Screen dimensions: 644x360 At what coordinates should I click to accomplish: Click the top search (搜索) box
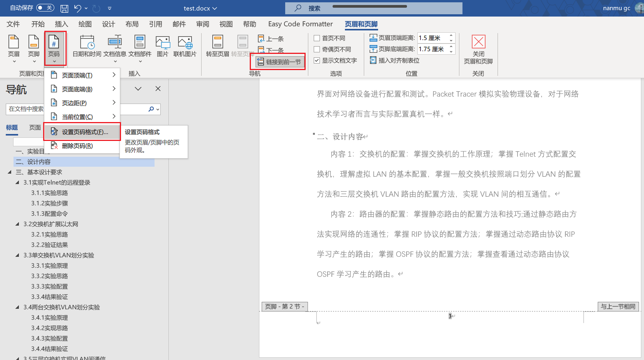click(373, 8)
